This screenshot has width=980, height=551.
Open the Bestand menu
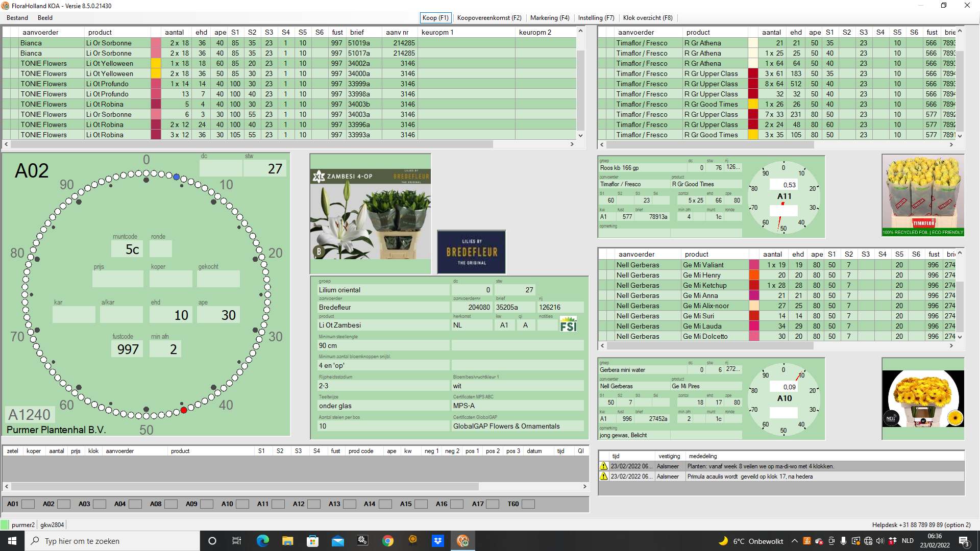point(17,18)
